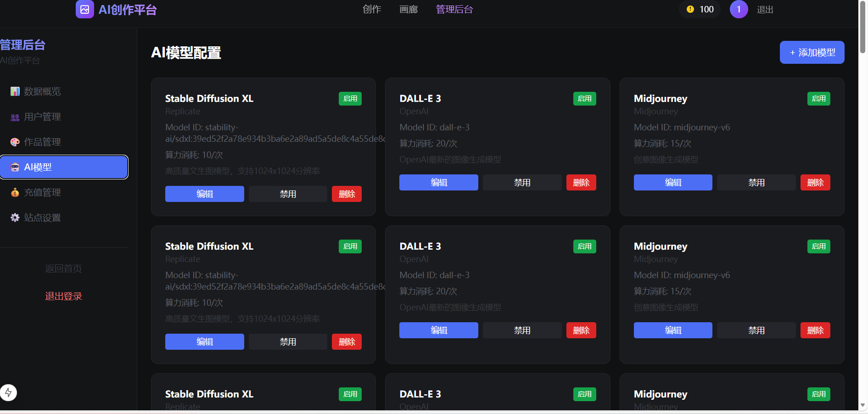This screenshot has height=414, width=868.
Task: Click 禁用 on the second-row DALL-E 3 card
Action: [522, 330]
